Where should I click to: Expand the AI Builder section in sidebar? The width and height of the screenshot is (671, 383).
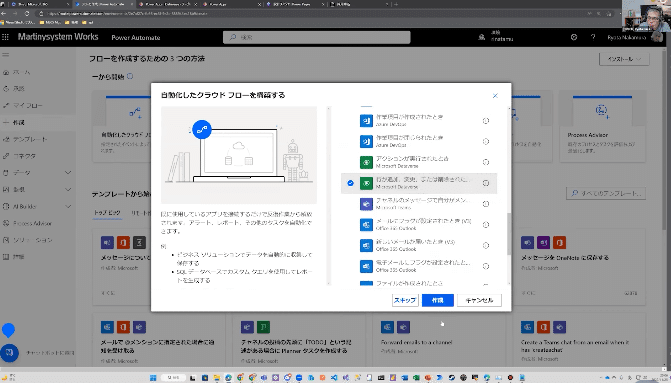[x=68, y=206]
